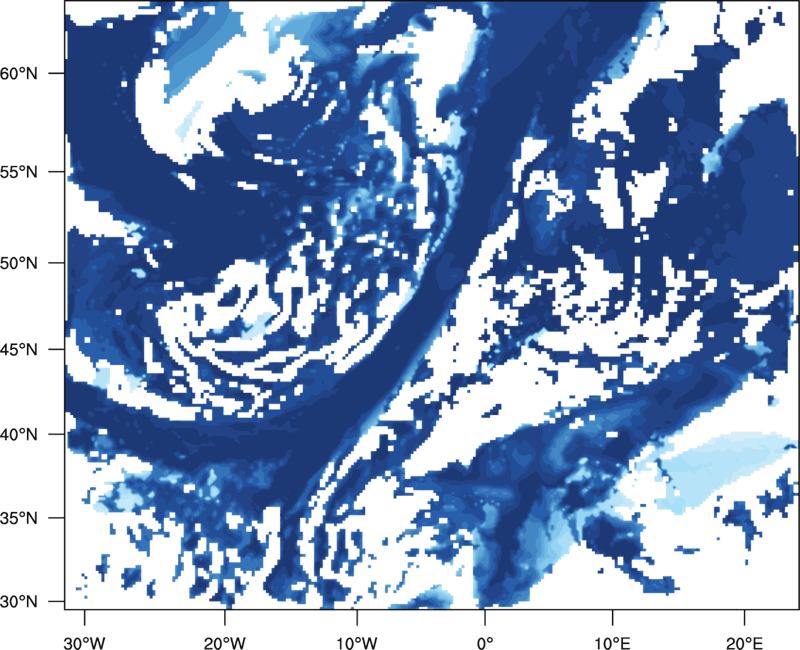Click the 20°W longitude label
This screenshot has height=650, width=800.
[x=225, y=643]
